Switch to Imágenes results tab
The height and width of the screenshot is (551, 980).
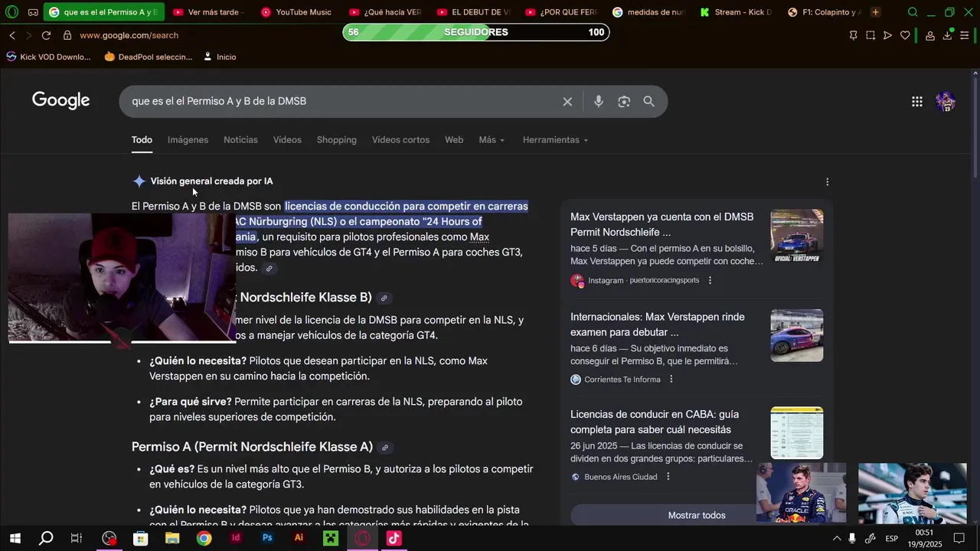coord(188,140)
